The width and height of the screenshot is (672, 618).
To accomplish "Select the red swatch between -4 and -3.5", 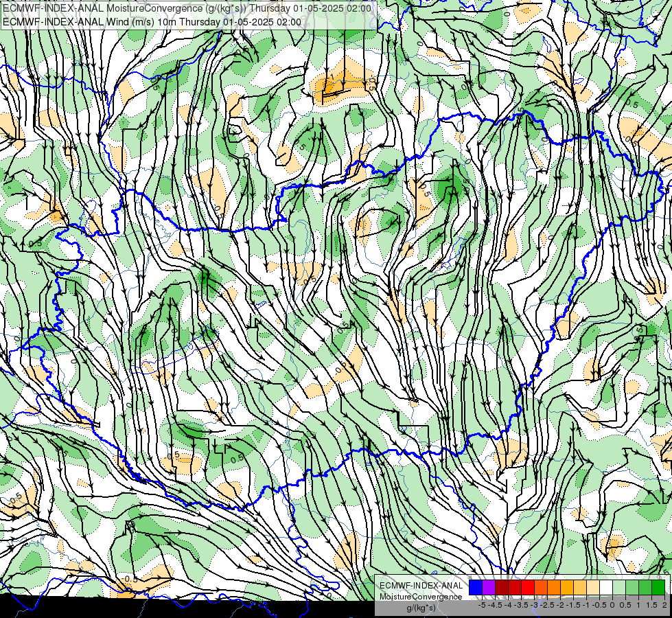I will click(515, 588).
